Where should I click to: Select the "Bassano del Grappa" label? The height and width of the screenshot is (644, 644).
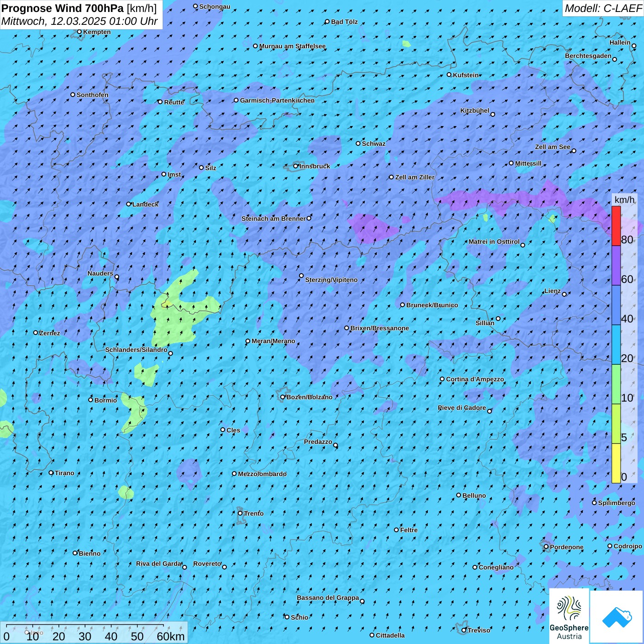(328, 598)
